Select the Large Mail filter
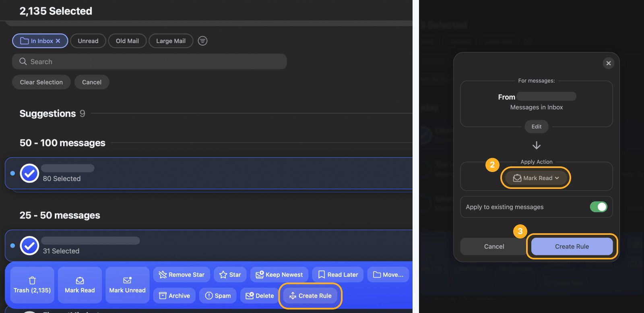 [x=171, y=41]
